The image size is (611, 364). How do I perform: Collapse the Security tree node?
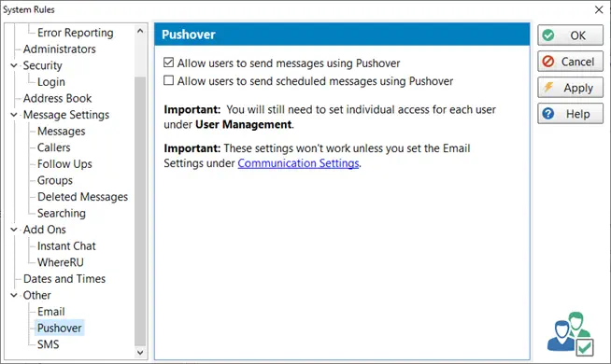coord(14,65)
